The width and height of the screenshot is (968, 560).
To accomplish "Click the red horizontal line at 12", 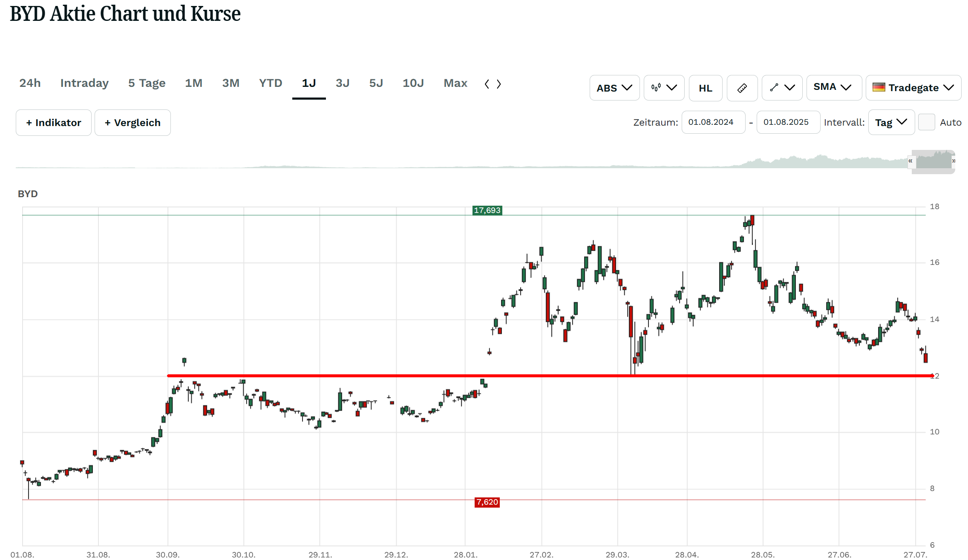I will [x=550, y=376].
